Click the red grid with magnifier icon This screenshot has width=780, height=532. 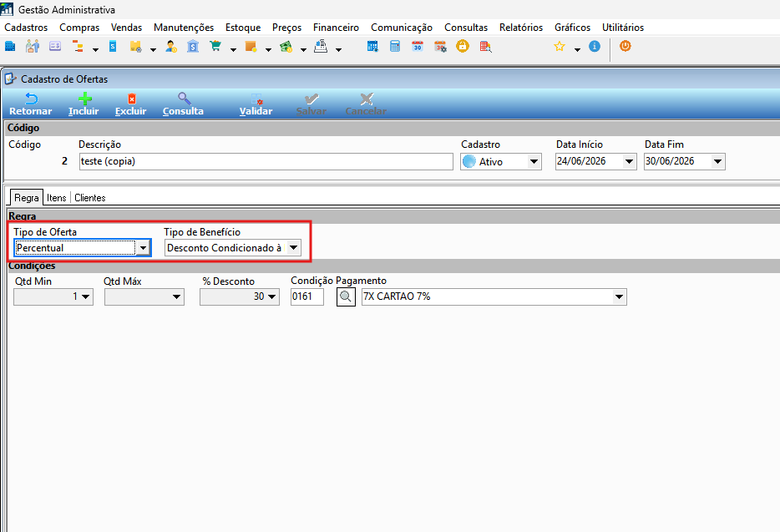(x=486, y=47)
